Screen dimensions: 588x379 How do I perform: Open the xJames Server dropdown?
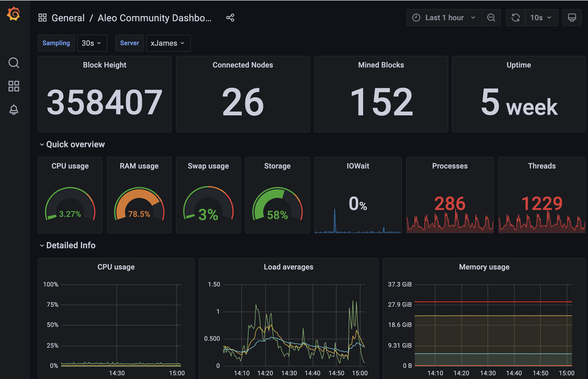[168, 43]
